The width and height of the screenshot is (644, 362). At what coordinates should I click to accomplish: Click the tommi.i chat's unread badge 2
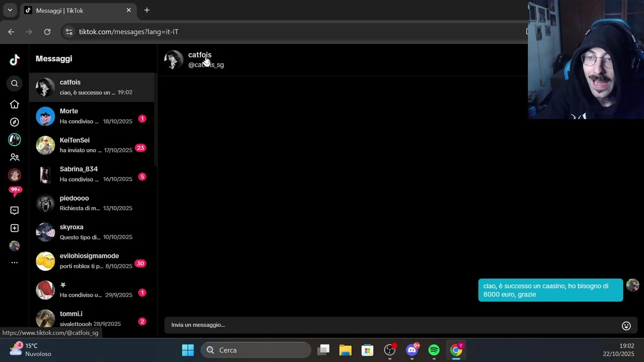142,321
